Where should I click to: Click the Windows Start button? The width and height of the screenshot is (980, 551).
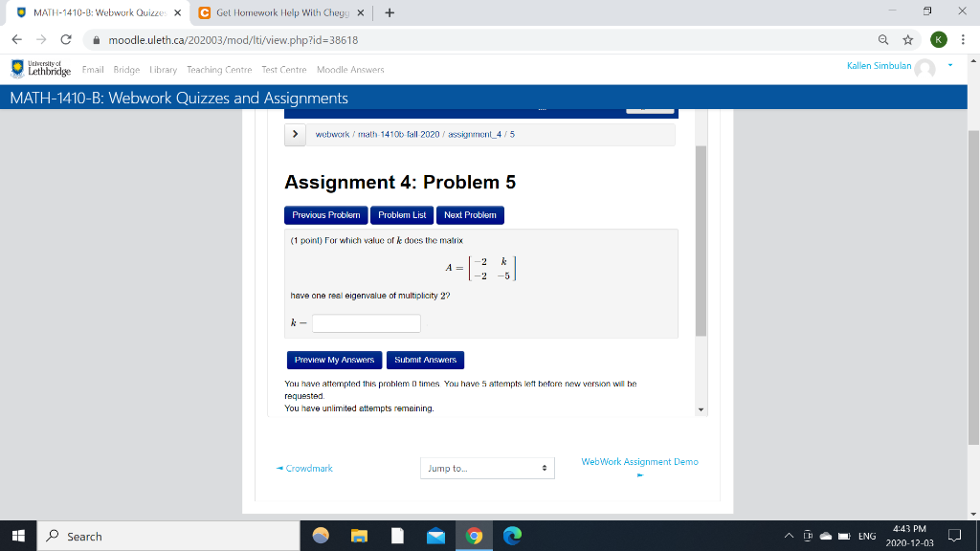click(18, 537)
